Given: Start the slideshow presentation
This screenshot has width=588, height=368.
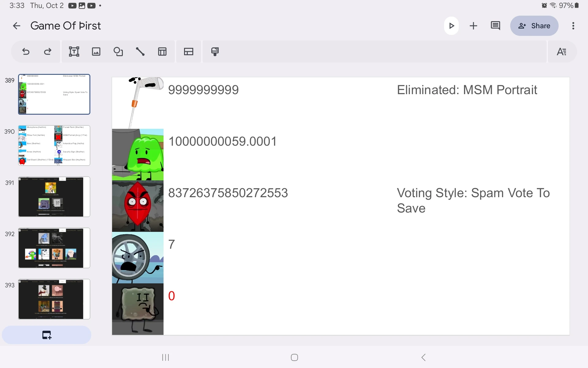Looking at the screenshot, I should coord(451,26).
